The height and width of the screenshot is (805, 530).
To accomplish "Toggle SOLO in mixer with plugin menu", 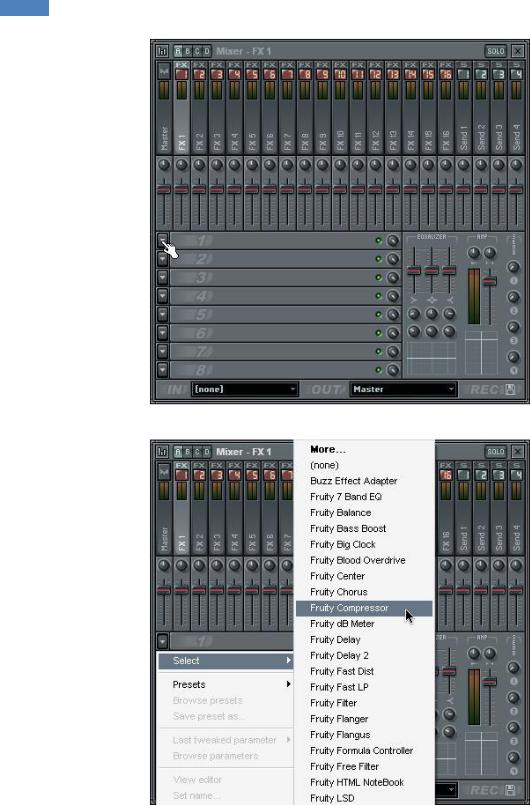I will click(496, 452).
